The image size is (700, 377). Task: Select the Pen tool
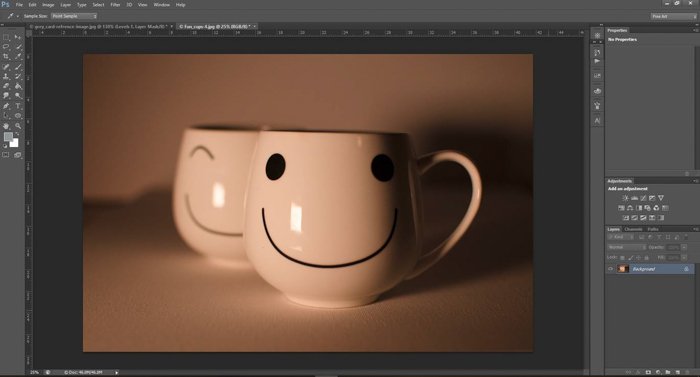point(6,106)
